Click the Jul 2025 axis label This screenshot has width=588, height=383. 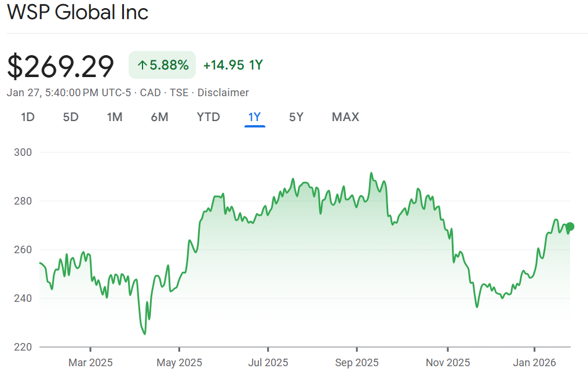268,363
